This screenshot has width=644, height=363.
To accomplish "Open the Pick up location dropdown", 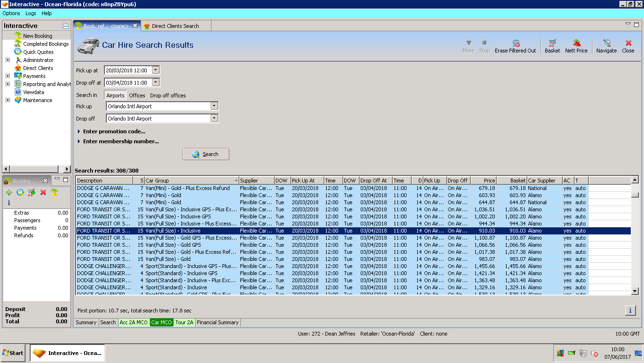I will coord(214,106).
